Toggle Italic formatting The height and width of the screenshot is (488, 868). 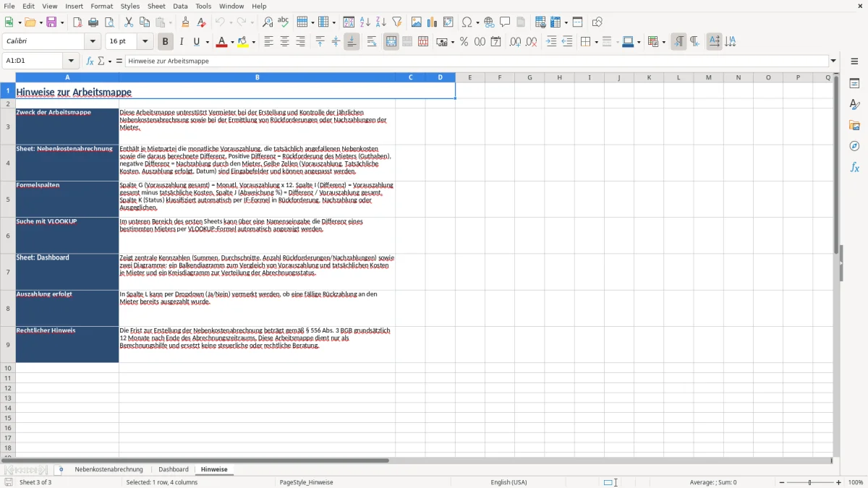tap(182, 42)
